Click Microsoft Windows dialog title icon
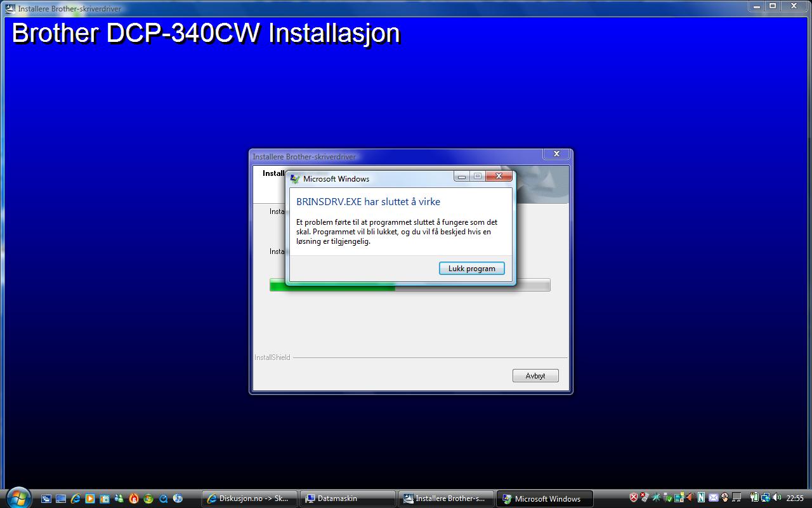The height and width of the screenshot is (508, 812). [295, 179]
